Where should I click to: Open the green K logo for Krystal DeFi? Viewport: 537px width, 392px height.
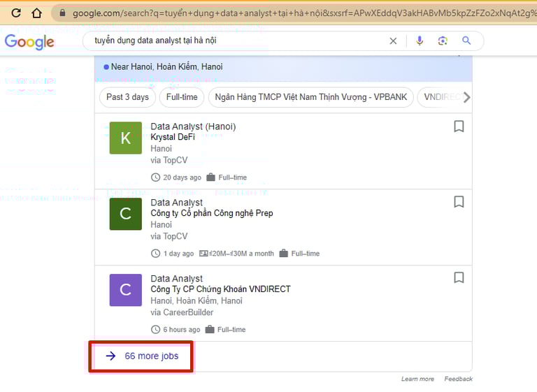point(126,138)
